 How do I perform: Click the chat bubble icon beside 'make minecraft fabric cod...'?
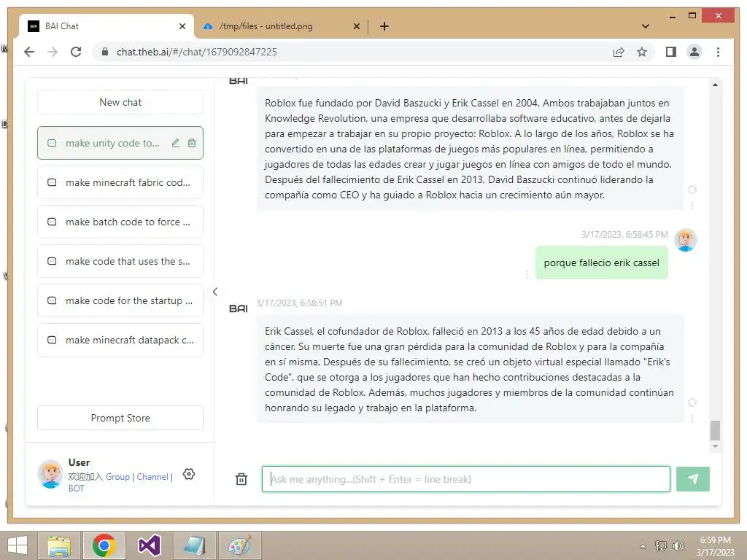click(x=52, y=182)
